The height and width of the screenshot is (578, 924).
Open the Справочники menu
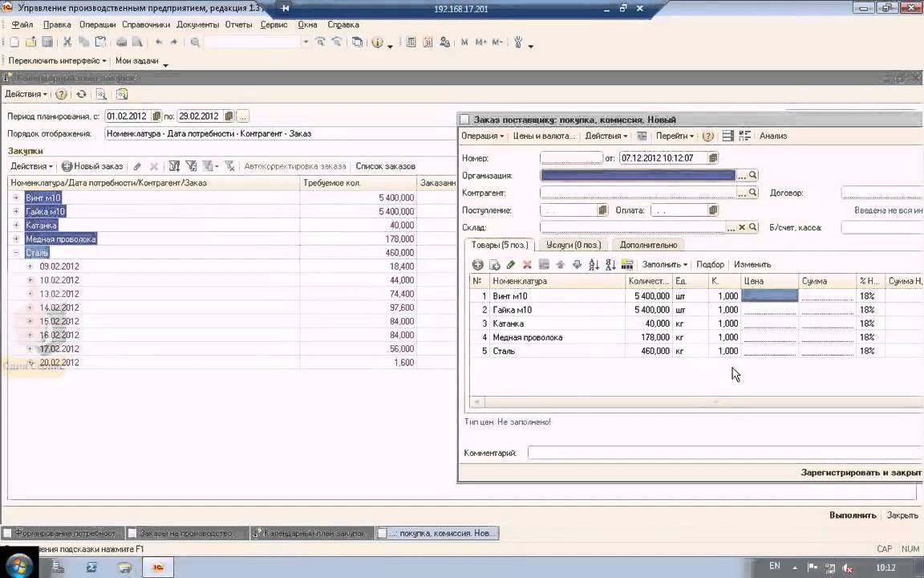click(x=145, y=25)
